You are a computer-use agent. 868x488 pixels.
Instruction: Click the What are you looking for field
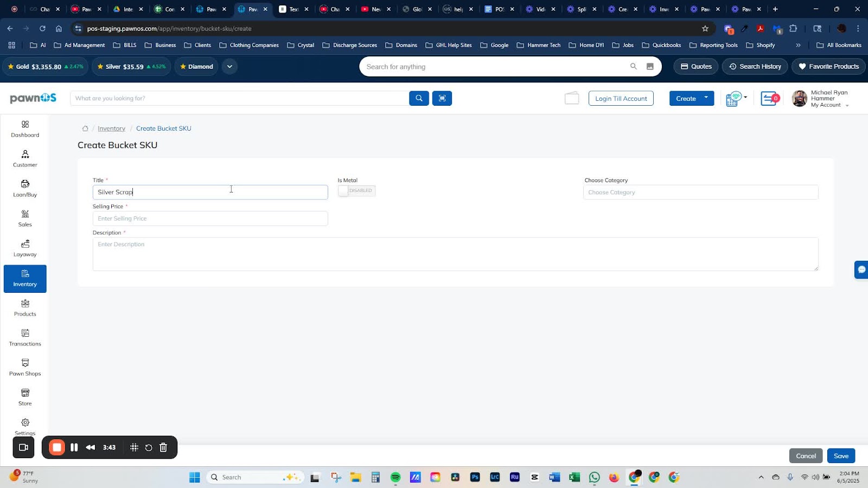pyautogui.click(x=239, y=98)
